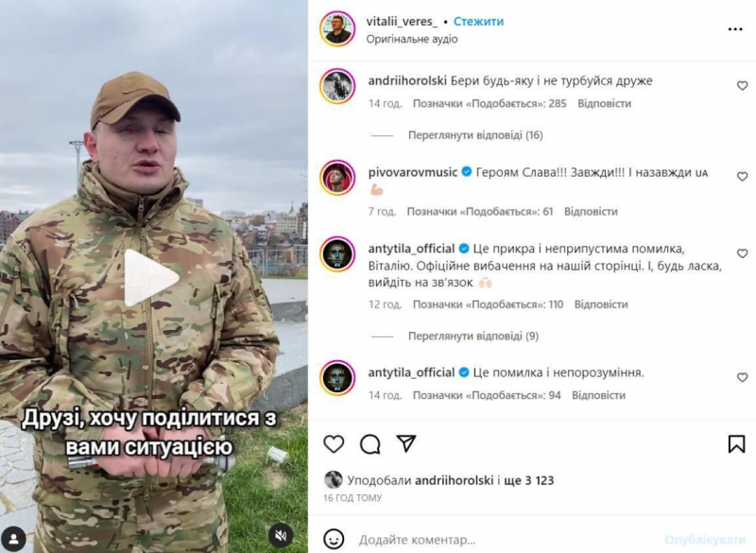
Task: Open the comment bubble icon
Action: click(369, 444)
